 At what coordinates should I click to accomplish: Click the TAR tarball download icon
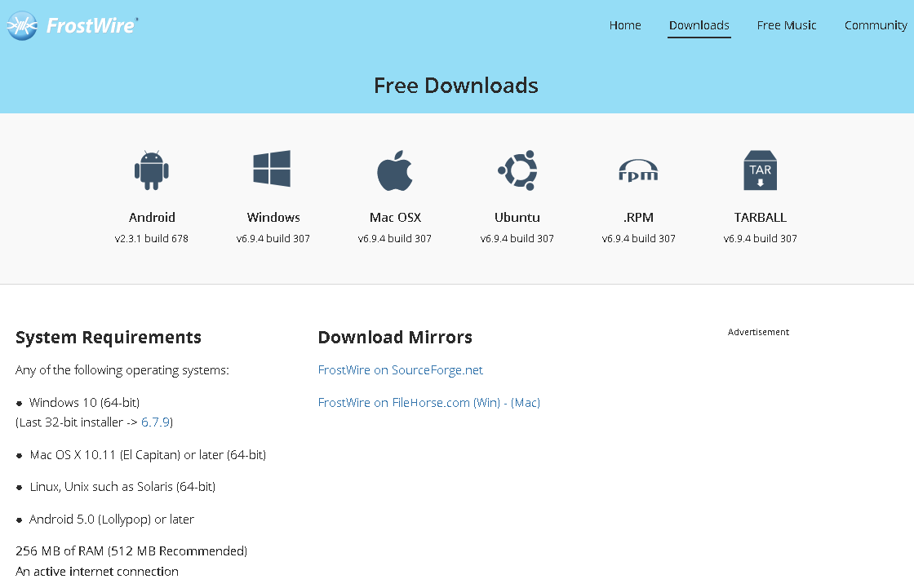(760, 170)
